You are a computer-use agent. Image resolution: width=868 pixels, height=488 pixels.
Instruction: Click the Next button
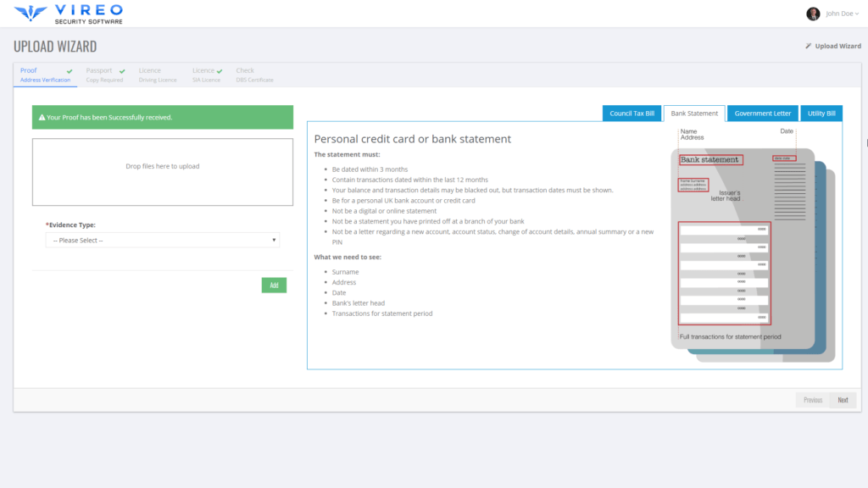point(843,399)
